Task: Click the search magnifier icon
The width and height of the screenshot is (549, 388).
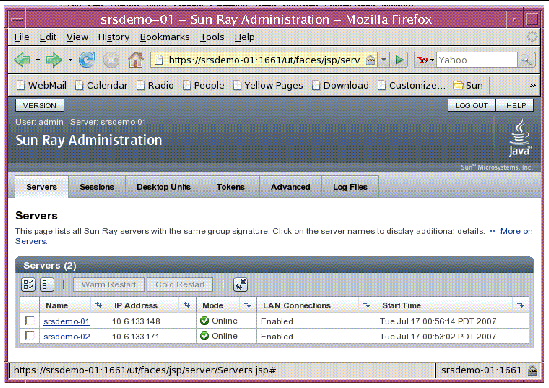Action: click(x=526, y=61)
